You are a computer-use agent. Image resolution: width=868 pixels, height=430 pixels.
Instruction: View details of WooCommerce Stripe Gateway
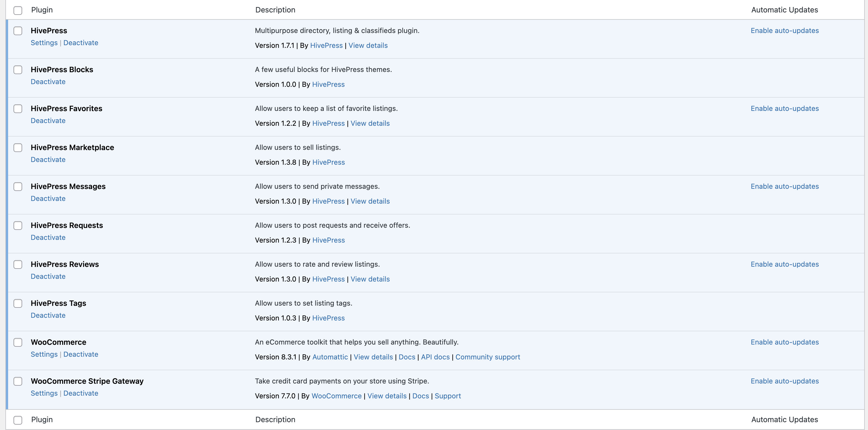point(387,396)
